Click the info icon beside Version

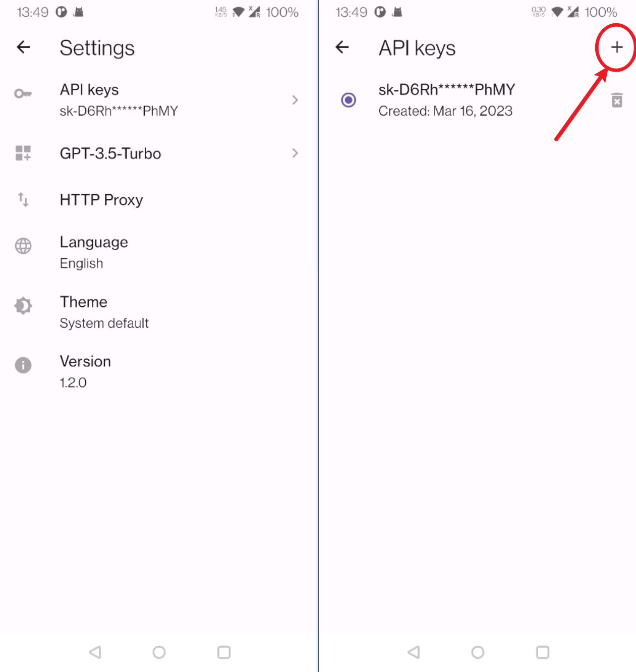(23, 365)
